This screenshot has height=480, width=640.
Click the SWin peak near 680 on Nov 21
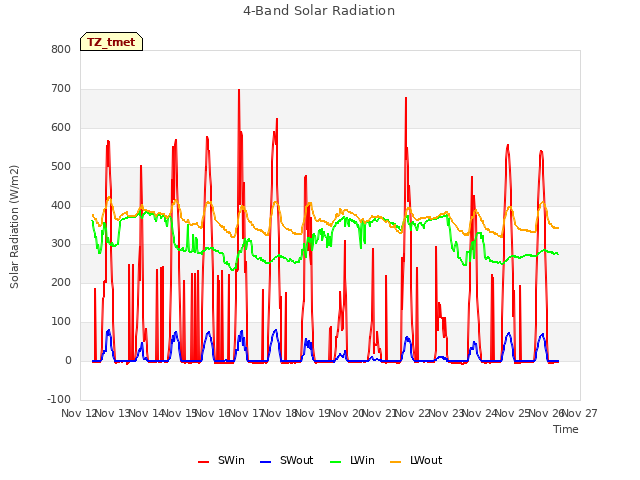(x=406, y=98)
